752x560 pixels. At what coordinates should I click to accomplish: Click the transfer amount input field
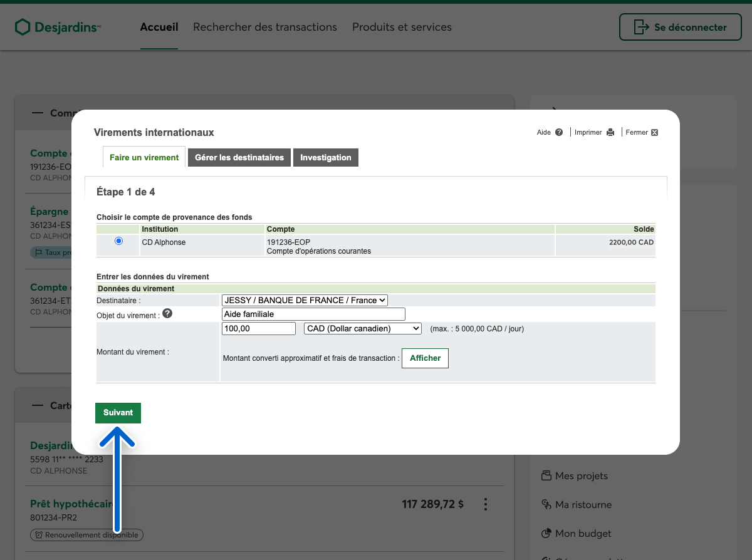point(258,329)
